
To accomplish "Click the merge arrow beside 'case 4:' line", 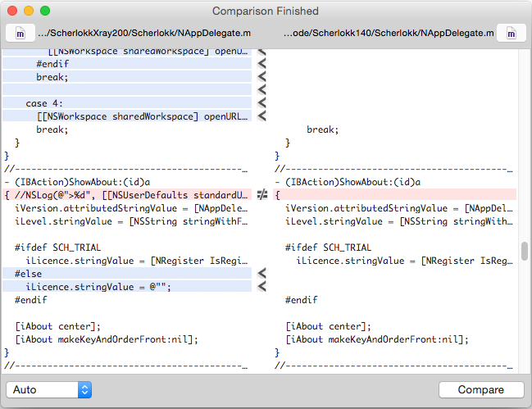I will tap(262, 103).
